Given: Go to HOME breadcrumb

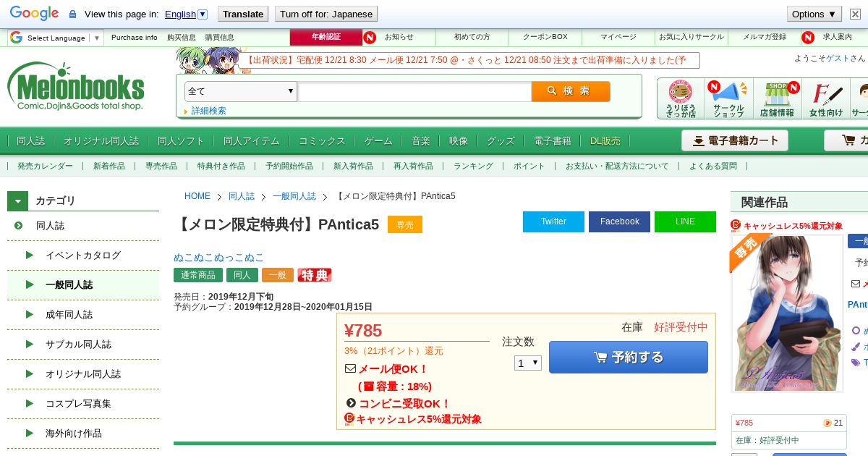Looking at the screenshot, I should pos(197,196).
